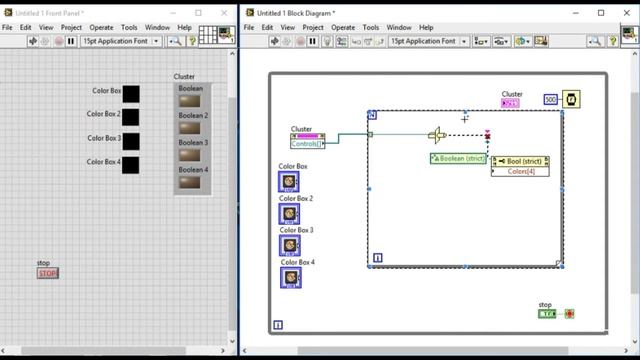Screen dimensions: 640x360
Task: Click Run arrow in Front Panel toolbar
Action: point(33,41)
